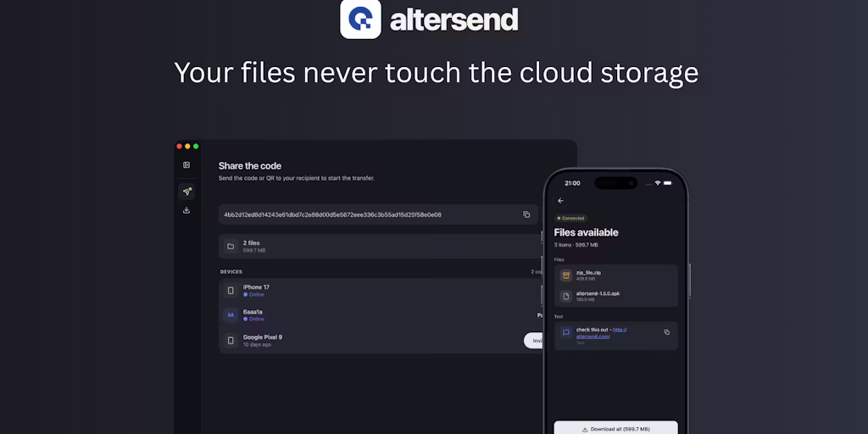The height and width of the screenshot is (434, 868).
Task: Tap the message bubble icon on phone
Action: coord(565,332)
